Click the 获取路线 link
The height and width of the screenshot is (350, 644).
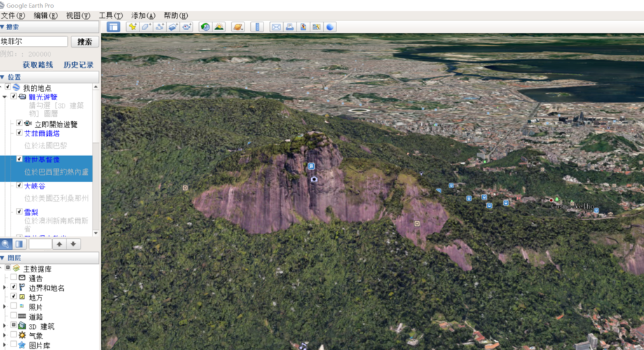(x=38, y=65)
